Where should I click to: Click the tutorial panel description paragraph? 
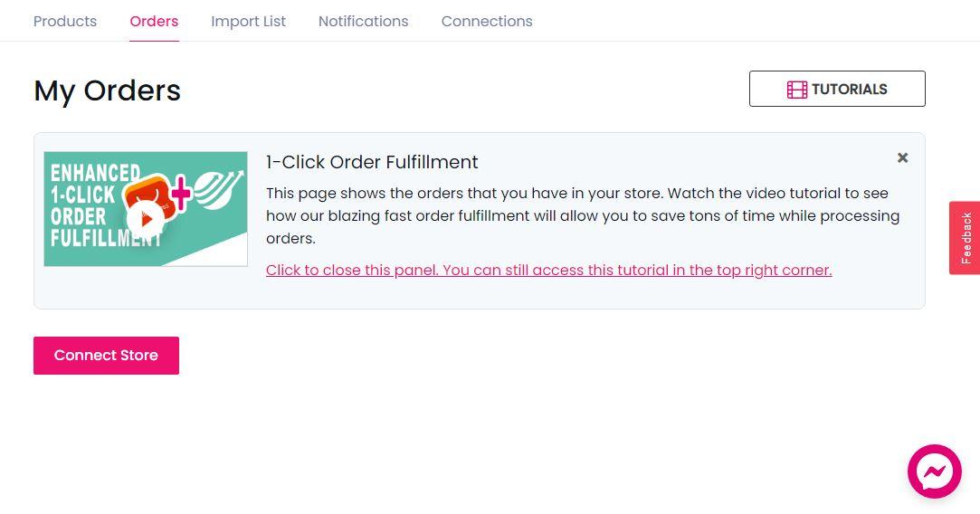[583, 215]
